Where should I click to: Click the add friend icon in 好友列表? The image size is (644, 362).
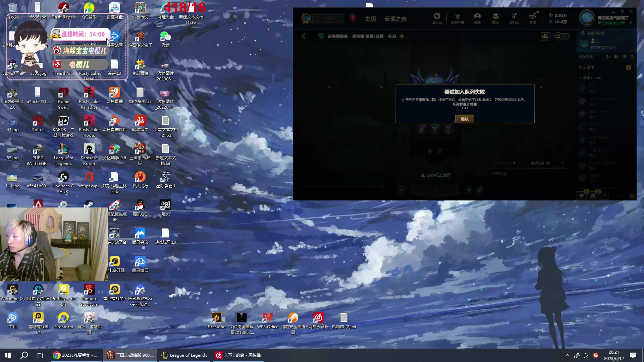(608, 57)
